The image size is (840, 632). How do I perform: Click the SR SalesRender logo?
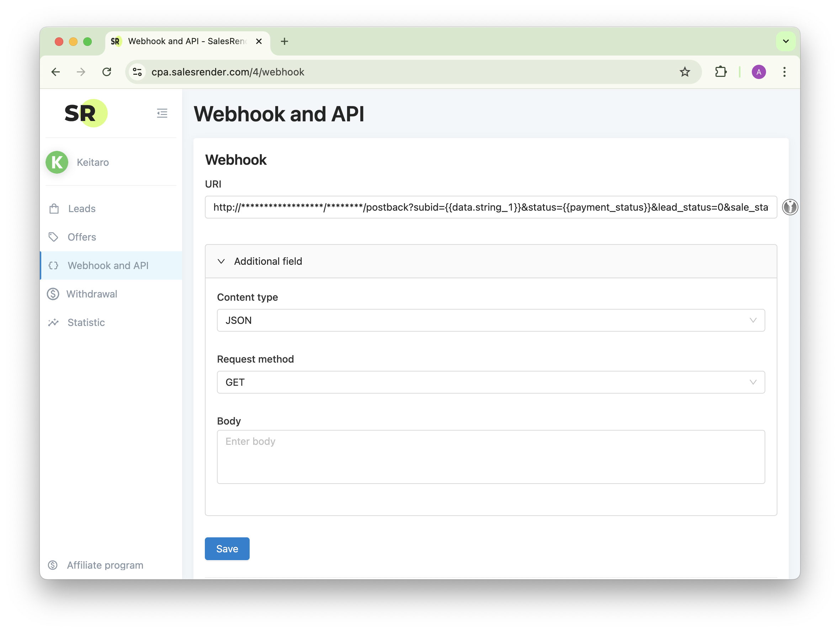point(86,113)
